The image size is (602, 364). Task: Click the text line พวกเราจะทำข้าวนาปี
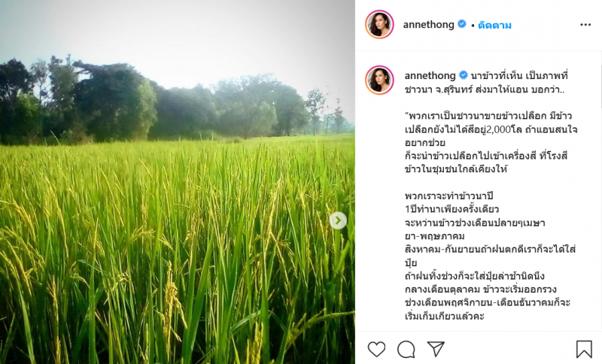[x=448, y=196]
